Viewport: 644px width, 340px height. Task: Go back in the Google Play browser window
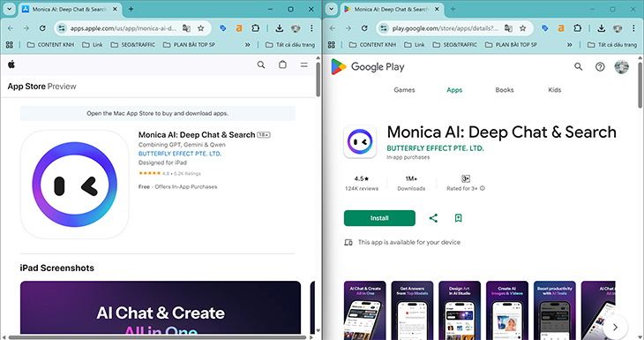click(333, 28)
